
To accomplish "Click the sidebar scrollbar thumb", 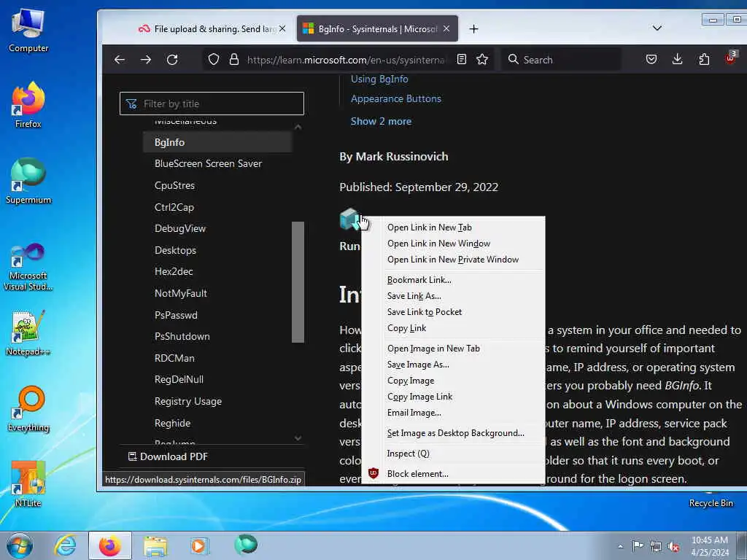I will click(x=298, y=282).
